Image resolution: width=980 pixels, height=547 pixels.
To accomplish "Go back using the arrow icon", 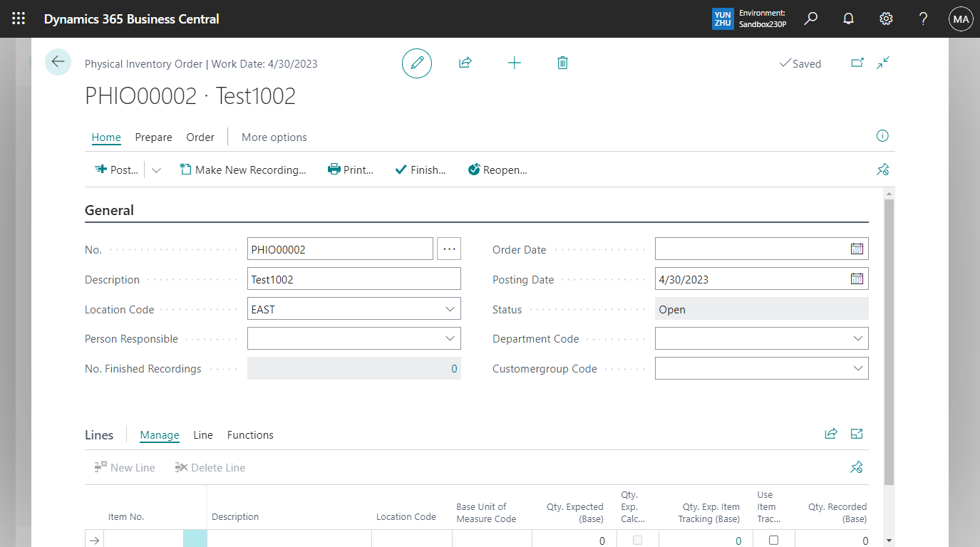I will pos(58,63).
